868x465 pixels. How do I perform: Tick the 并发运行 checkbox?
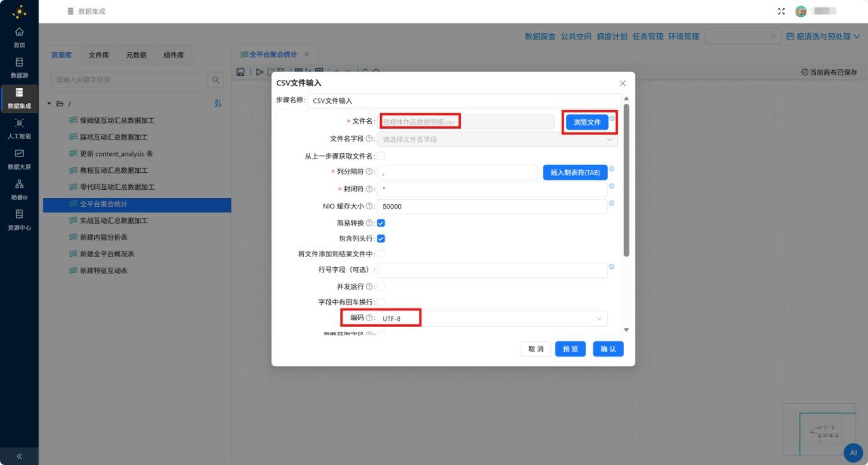(381, 287)
